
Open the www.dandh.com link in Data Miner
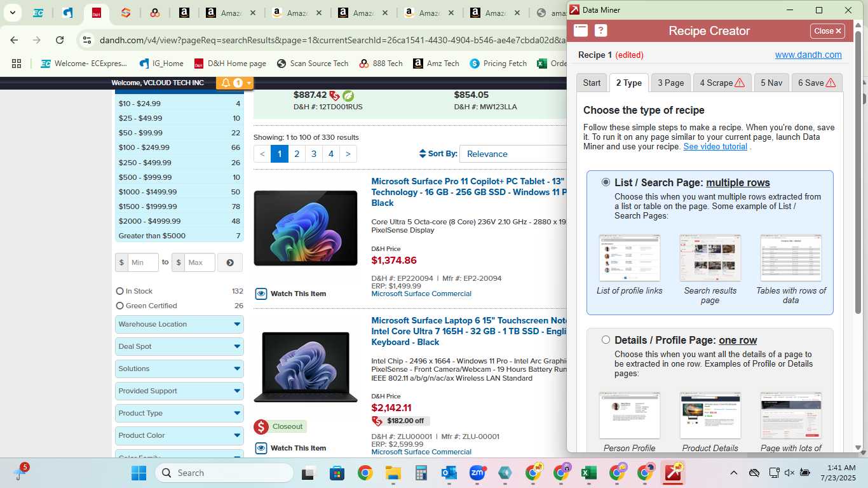[x=808, y=55]
